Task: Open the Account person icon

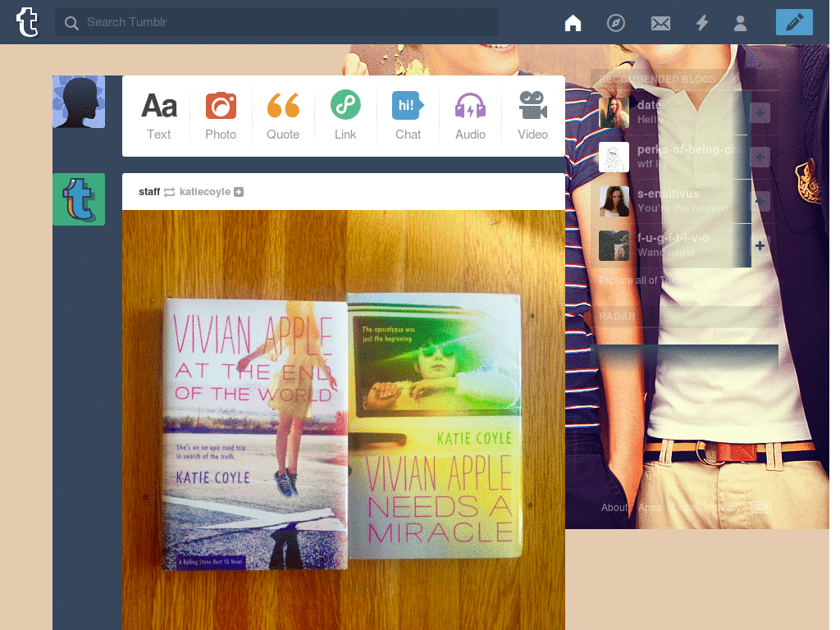Action: pos(741,22)
